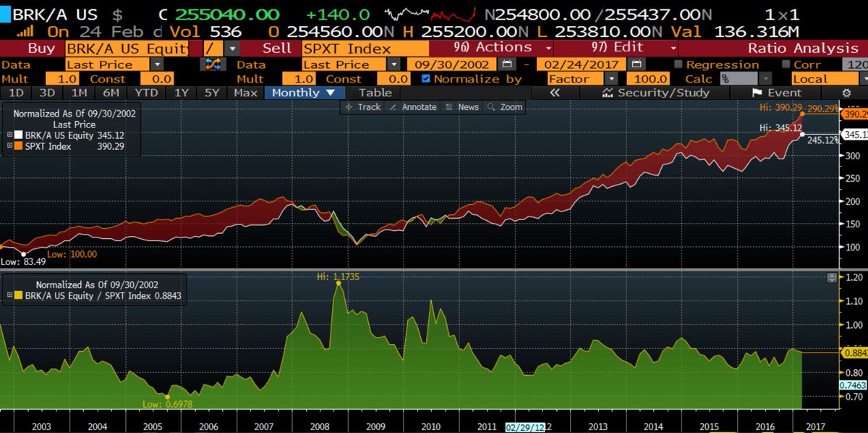Uncheck the Normalize by checkbox
This screenshot has height=433, width=868.
pyautogui.click(x=425, y=79)
